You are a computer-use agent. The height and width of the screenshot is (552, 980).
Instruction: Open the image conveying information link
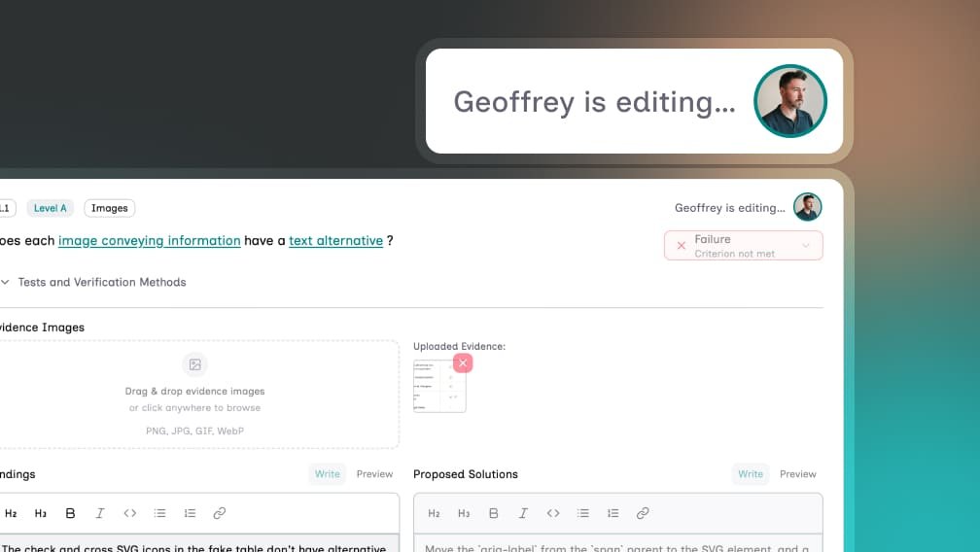click(150, 241)
